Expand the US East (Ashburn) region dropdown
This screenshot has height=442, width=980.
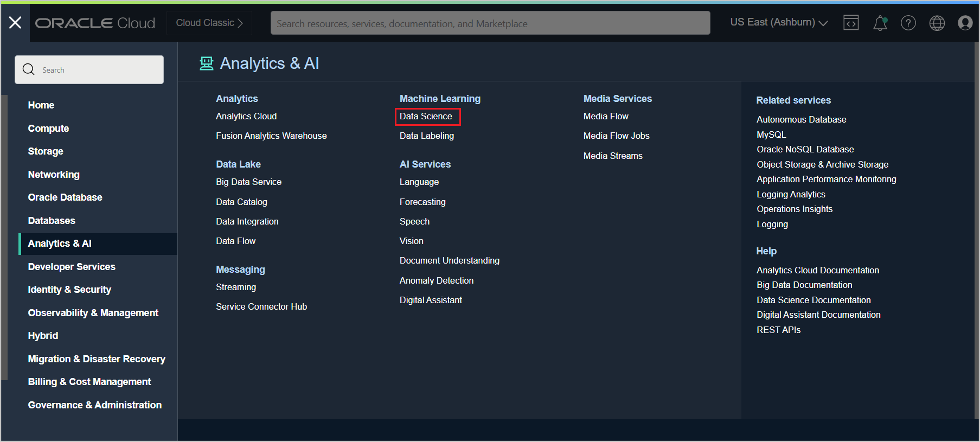tap(779, 22)
